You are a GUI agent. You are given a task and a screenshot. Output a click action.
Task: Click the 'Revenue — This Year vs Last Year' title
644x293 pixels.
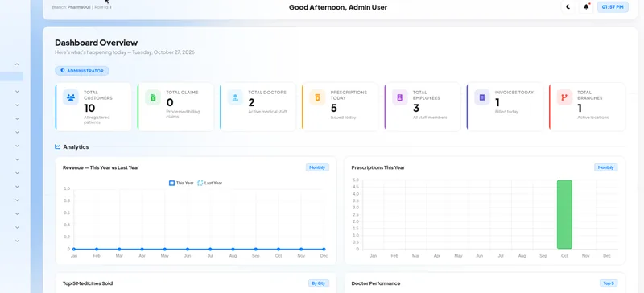[101, 167]
